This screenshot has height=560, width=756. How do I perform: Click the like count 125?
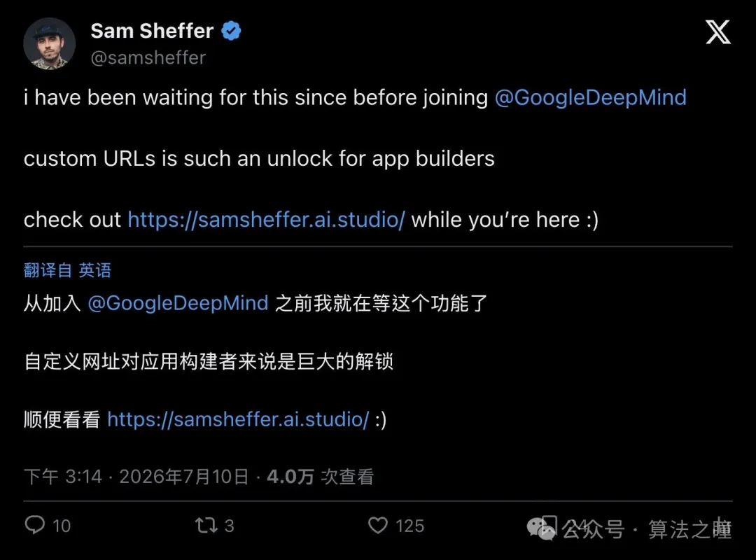point(409,526)
